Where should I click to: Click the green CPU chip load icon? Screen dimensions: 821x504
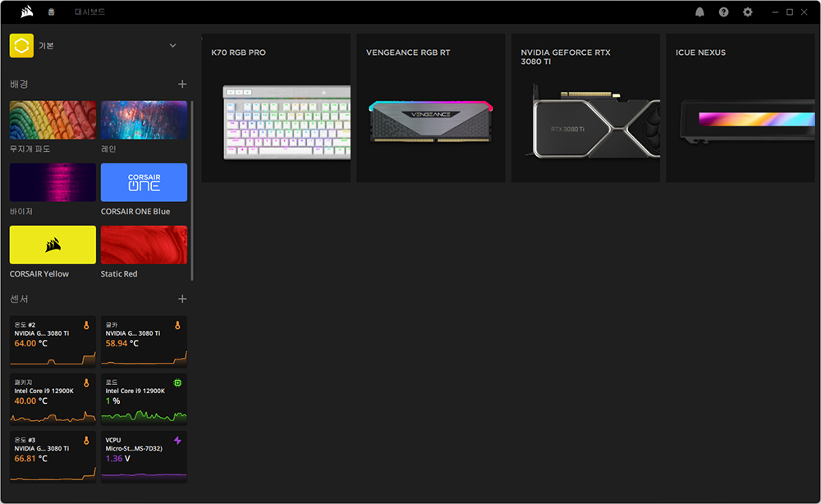177,383
